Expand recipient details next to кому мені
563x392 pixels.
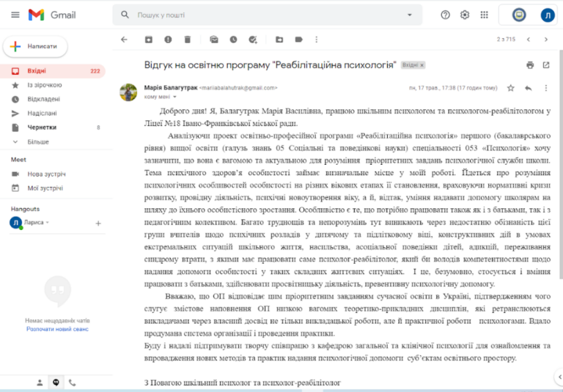tap(175, 97)
